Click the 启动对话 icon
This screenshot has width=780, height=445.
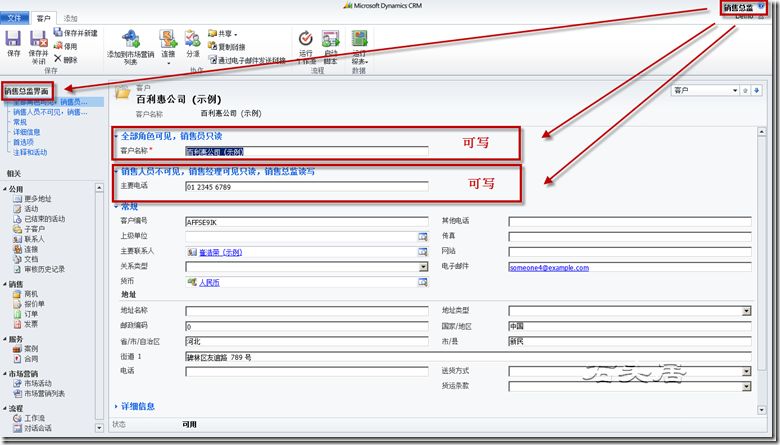pos(330,38)
